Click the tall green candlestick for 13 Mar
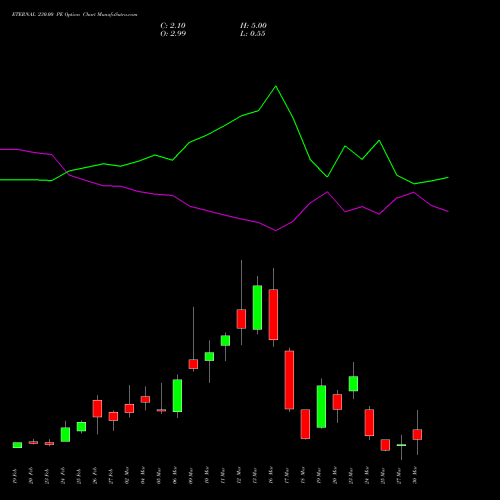 pyautogui.click(x=257, y=308)
